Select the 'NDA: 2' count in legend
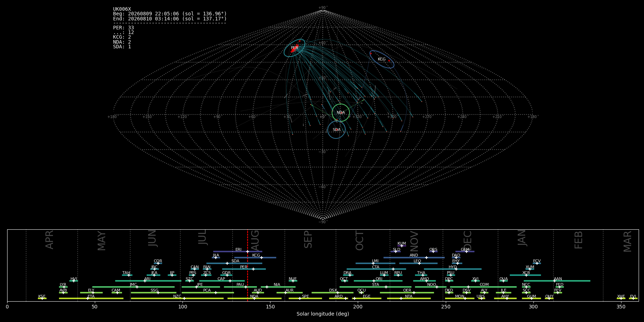This screenshot has height=322, width=644. (122, 42)
